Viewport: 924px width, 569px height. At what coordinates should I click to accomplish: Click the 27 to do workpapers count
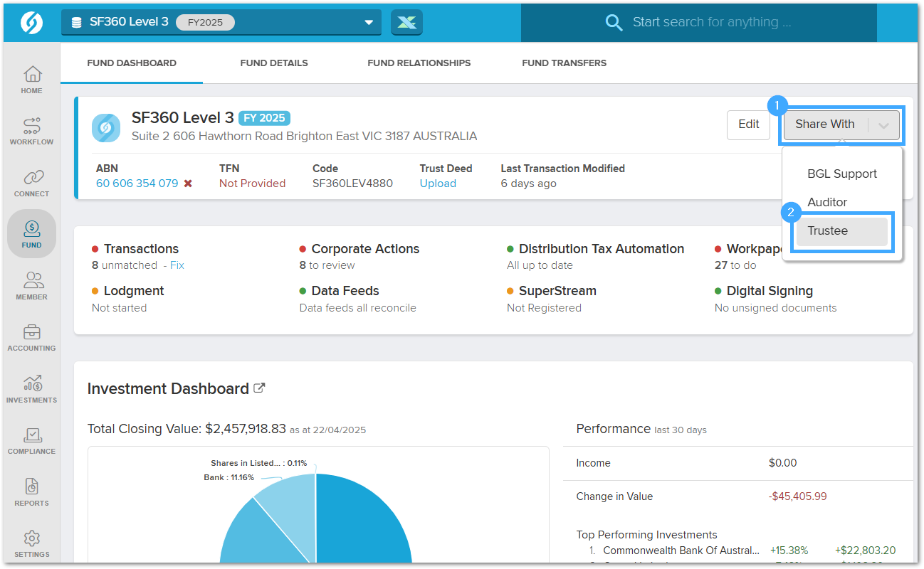coord(735,265)
